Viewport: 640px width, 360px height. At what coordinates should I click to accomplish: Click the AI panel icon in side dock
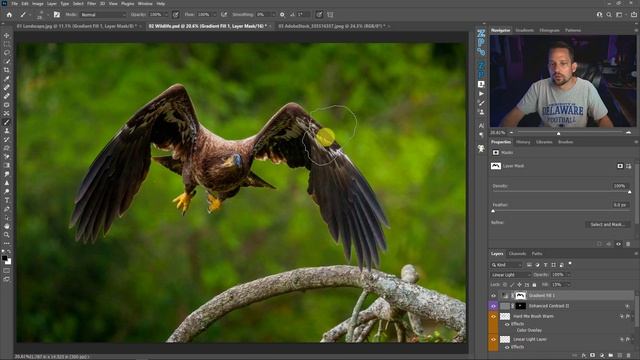(481, 126)
